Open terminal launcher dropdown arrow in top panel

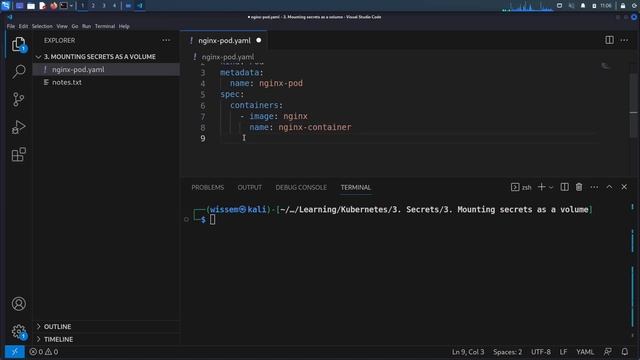[x=71, y=6]
